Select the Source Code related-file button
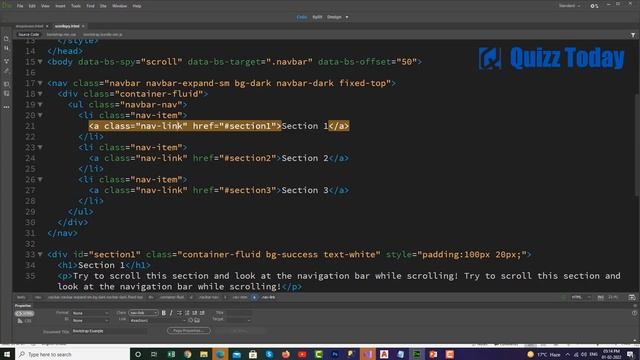 tap(29, 35)
